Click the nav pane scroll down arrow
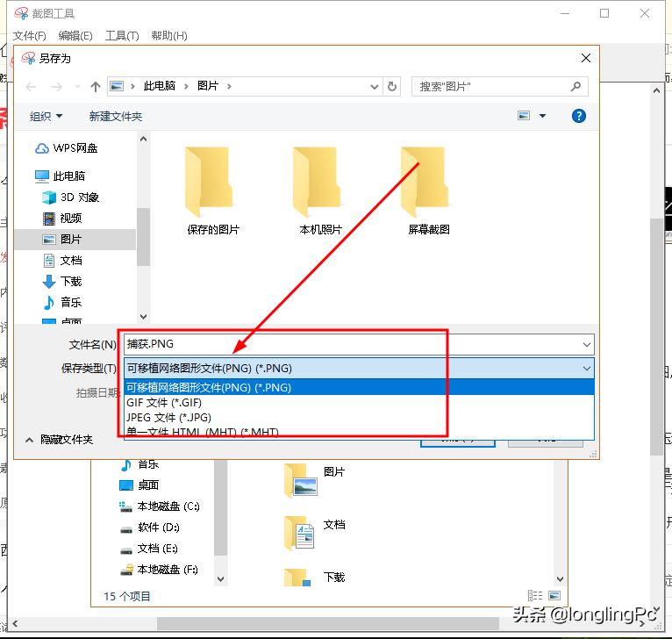The width and height of the screenshot is (672, 639). 144,317
